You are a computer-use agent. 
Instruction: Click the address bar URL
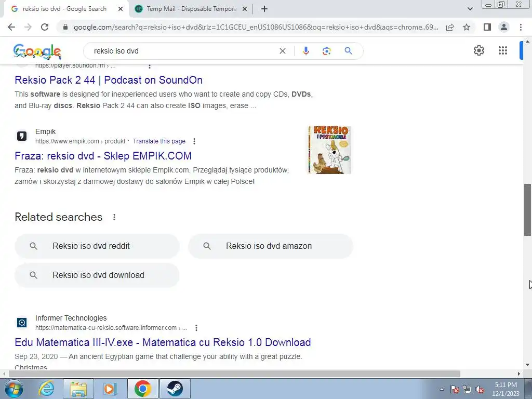(256, 27)
